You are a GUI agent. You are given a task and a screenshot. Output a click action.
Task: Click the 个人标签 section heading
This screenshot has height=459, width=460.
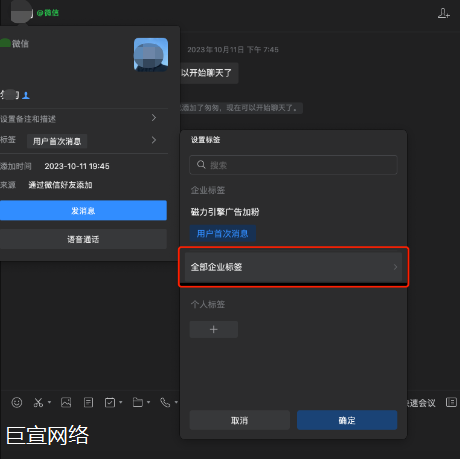coord(208,304)
